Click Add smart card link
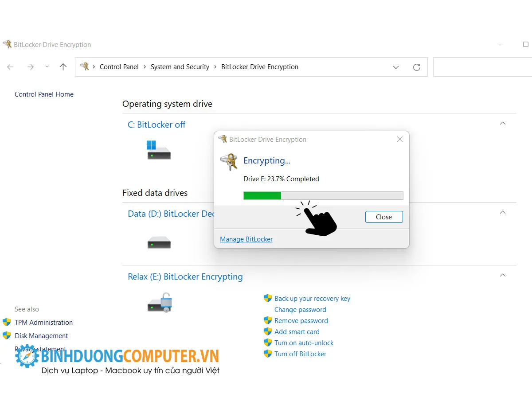This screenshot has width=532, height=401. click(x=297, y=332)
